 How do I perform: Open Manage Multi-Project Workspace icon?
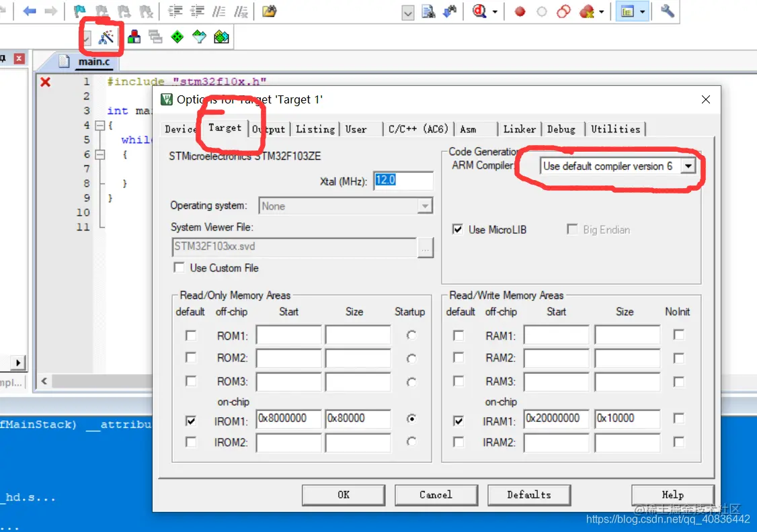[155, 37]
